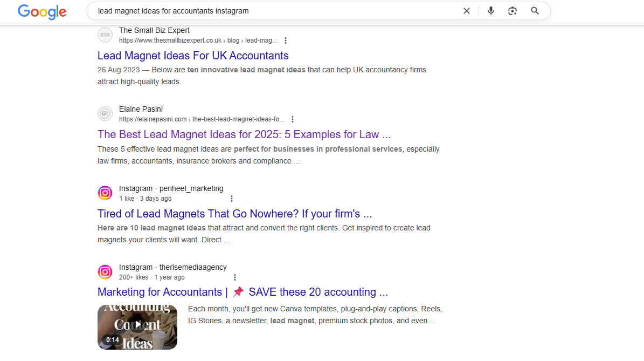Go to Google home via the logo

(x=42, y=11)
